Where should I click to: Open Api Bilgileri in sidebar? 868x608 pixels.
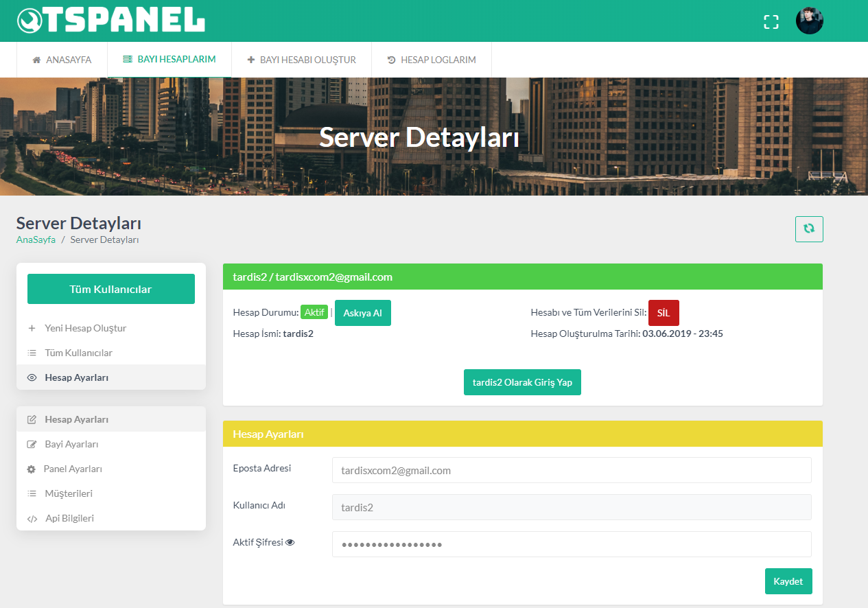[x=111, y=518]
